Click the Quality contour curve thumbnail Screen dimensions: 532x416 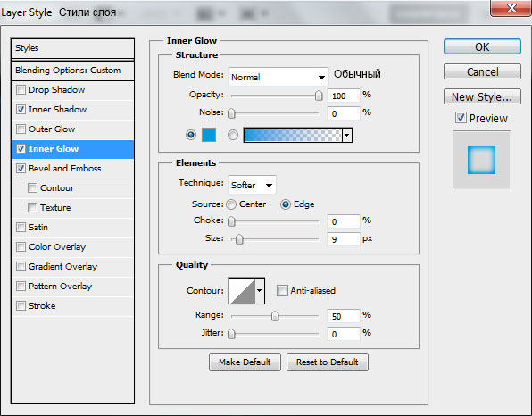coord(242,291)
